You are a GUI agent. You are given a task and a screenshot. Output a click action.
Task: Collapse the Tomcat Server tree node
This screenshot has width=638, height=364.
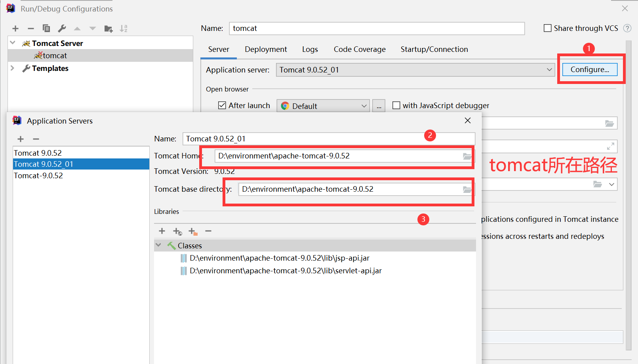point(13,43)
